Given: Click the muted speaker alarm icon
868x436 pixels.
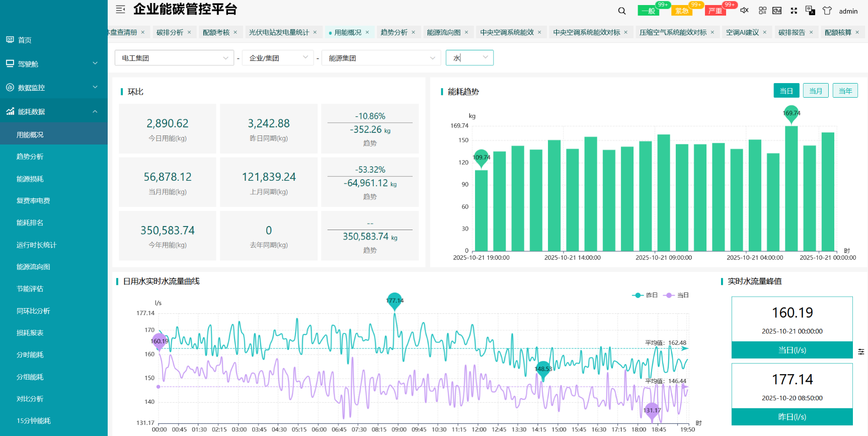Looking at the screenshot, I should pos(744,11).
